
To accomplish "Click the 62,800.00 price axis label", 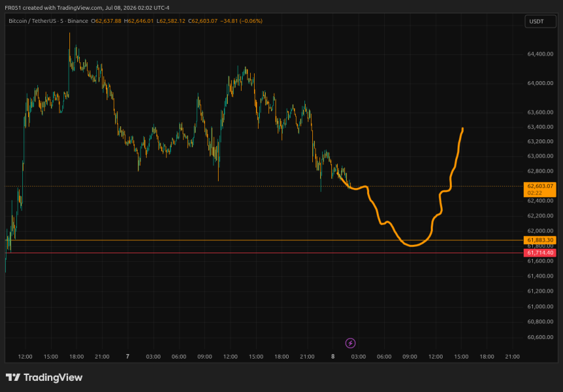I will click(x=540, y=171).
